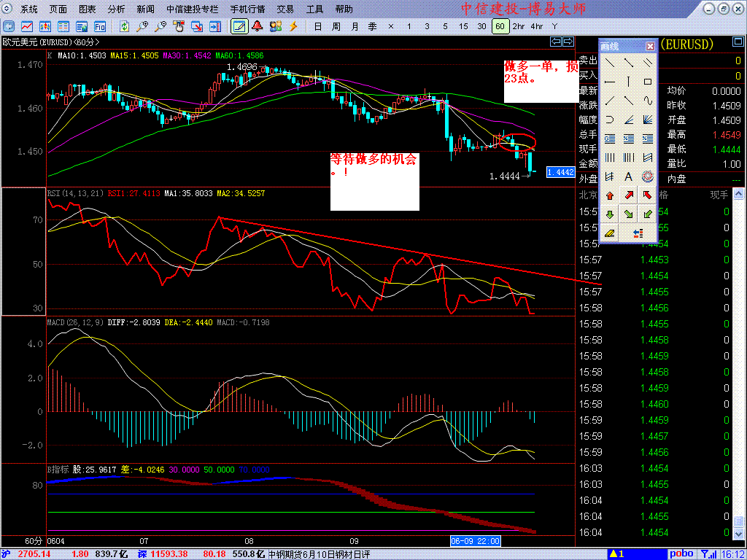The image size is (747, 560).
Task: Select the straight line tool in 画线 panel
Action: coord(610,62)
